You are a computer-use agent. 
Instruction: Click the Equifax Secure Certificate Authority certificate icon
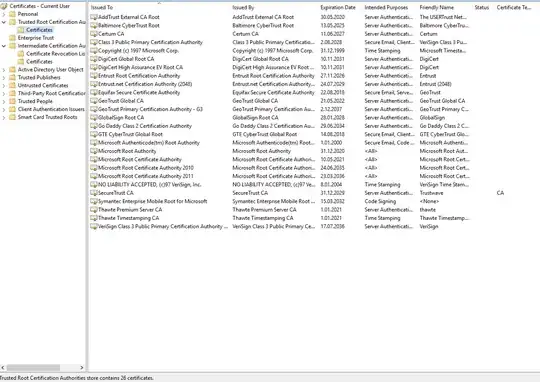[x=94, y=92]
